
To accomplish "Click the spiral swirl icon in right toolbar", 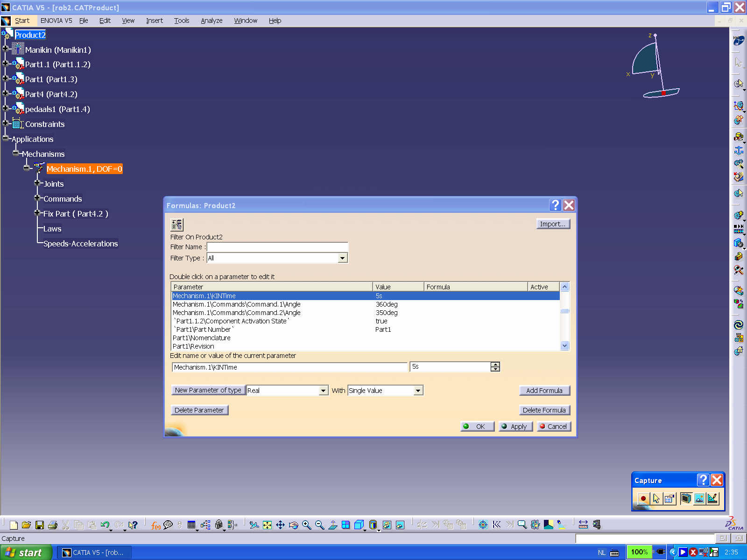I will coord(739,325).
